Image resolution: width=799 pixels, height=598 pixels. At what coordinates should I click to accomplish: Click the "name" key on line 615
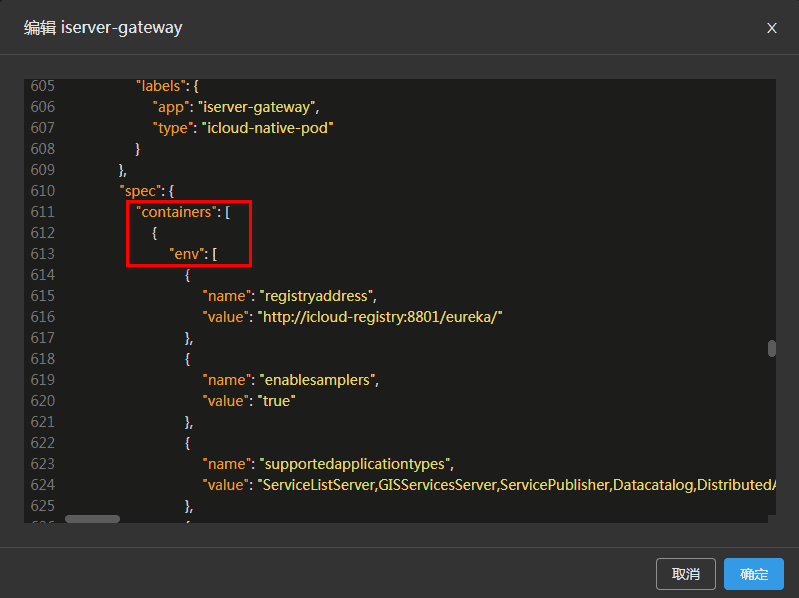point(227,296)
